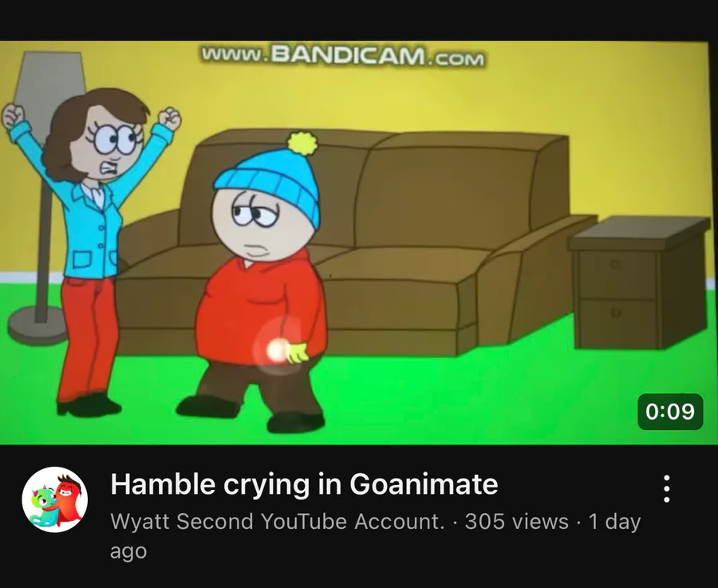The image size is (718, 588).
Task: Click the '1 day ago' upload time
Action: 376,536
